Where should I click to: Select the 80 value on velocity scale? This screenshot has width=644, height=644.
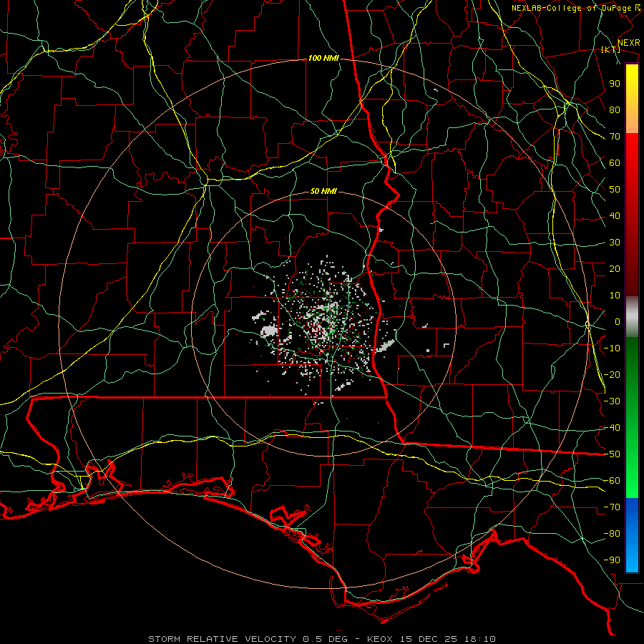point(615,110)
